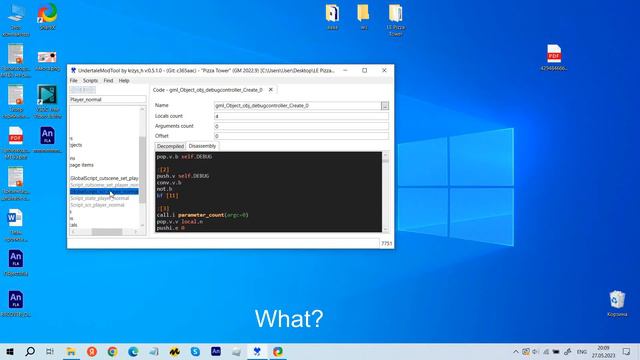This screenshot has height=360, width=640.
Task: Select Script_scr_player_normal tree entry
Action: click(x=97, y=205)
